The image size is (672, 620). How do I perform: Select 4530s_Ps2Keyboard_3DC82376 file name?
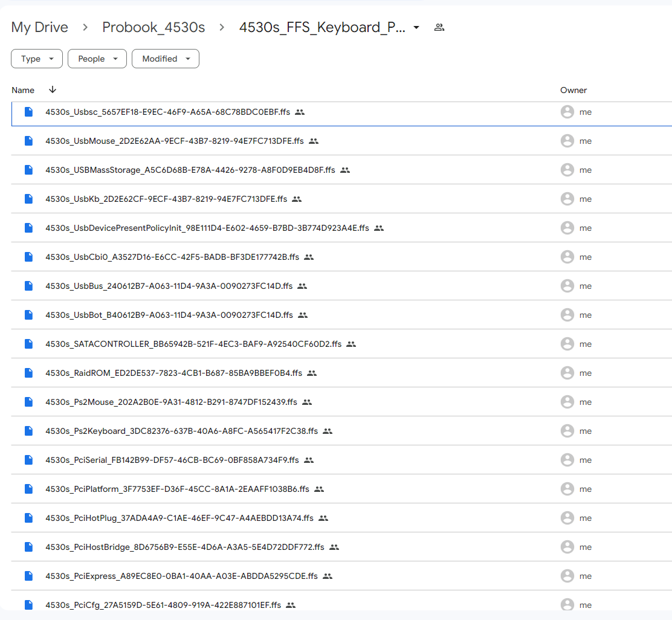[182, 431]
